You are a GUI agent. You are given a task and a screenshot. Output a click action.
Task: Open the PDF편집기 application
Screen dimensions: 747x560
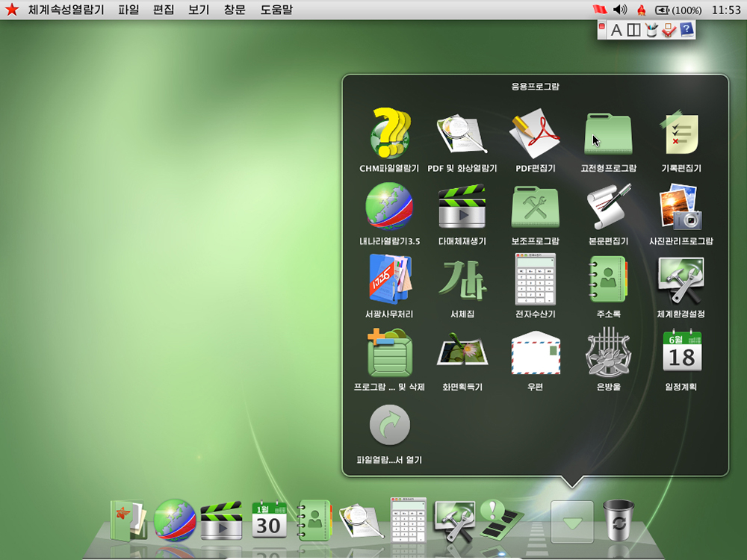tap(535, 134)
